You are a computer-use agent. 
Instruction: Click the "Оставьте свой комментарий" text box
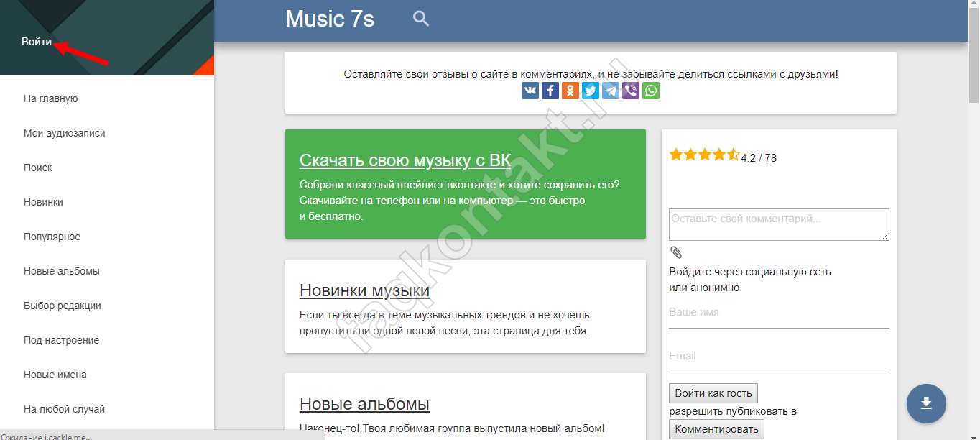pos(779,224)
